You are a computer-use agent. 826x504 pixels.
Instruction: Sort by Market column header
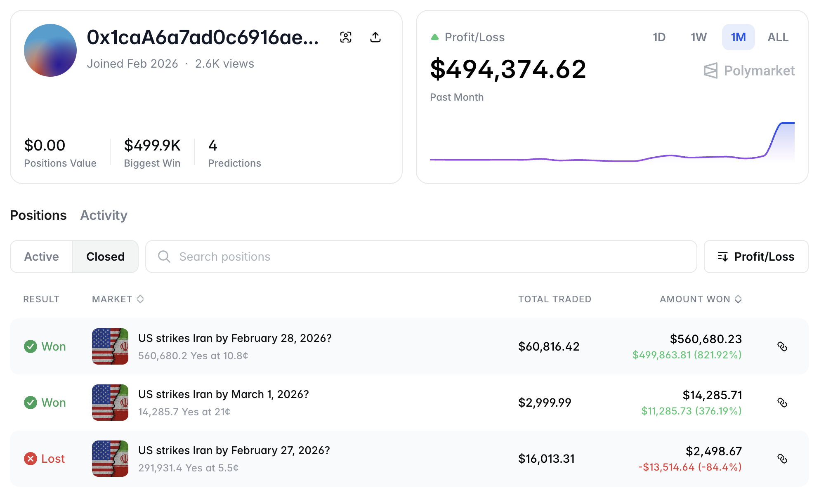pyautogui.click(x=118, y=299)
